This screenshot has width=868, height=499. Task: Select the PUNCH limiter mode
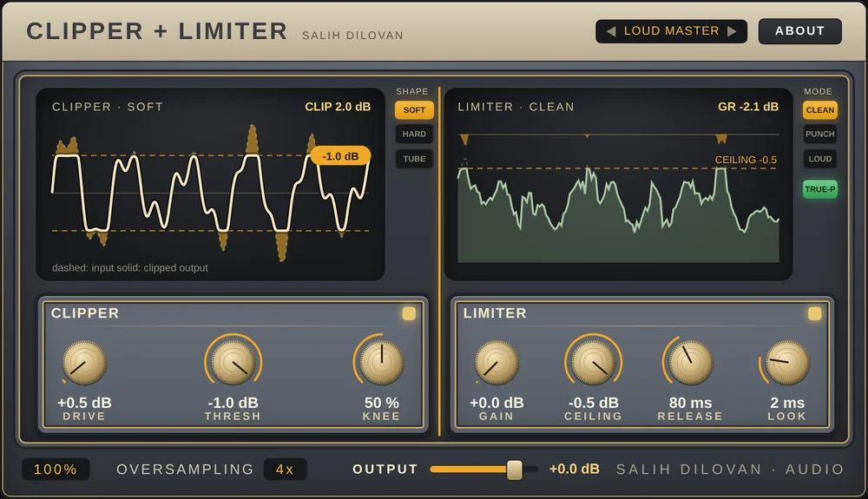click(820, 134)
